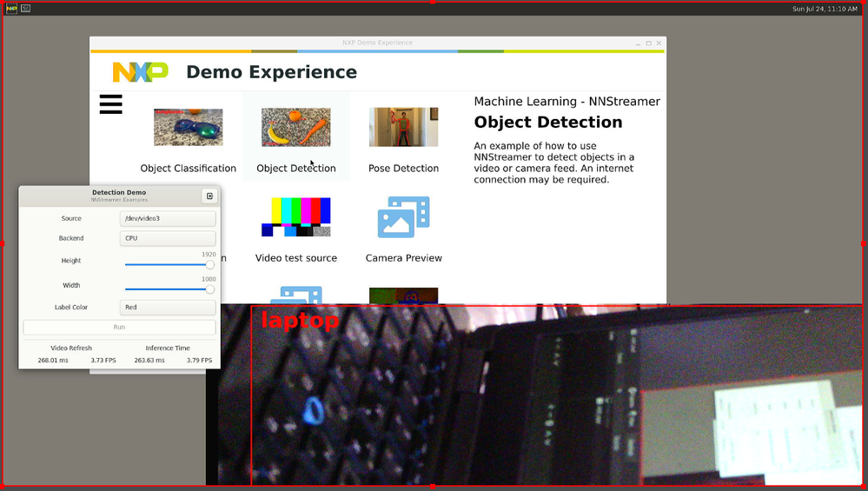
Task: Click the Camera Preview label
Action: pos(403,258)
